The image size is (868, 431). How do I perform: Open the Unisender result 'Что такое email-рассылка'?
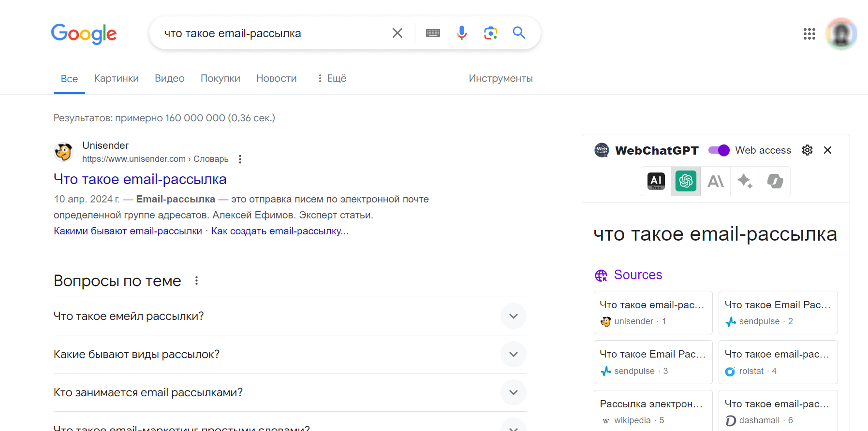click(140, 179)
